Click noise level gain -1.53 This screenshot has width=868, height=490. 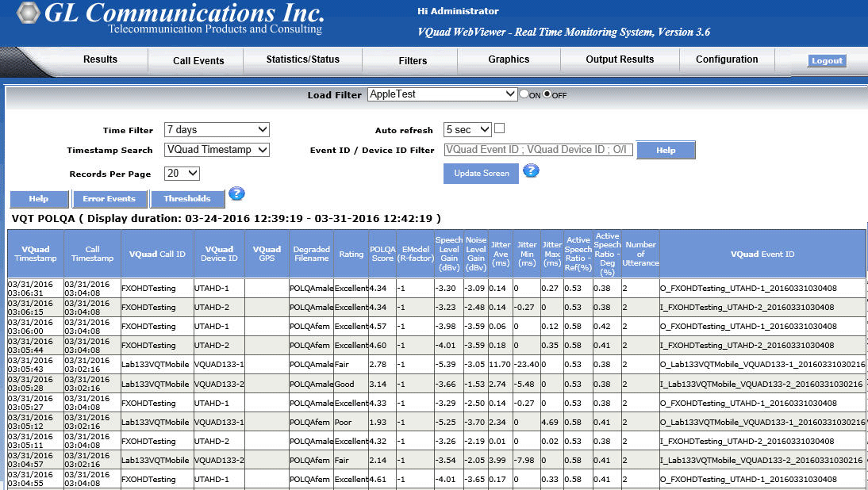[475, 384]
